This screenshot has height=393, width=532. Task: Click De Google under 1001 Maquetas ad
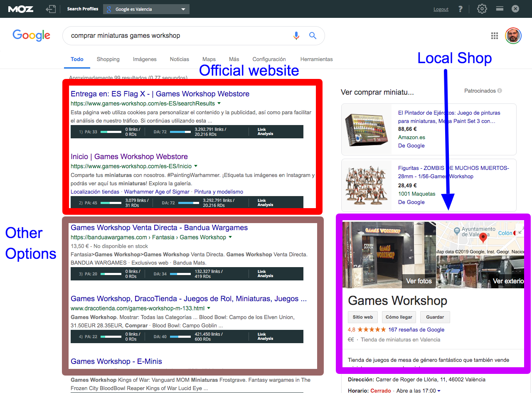coord(411,202)
